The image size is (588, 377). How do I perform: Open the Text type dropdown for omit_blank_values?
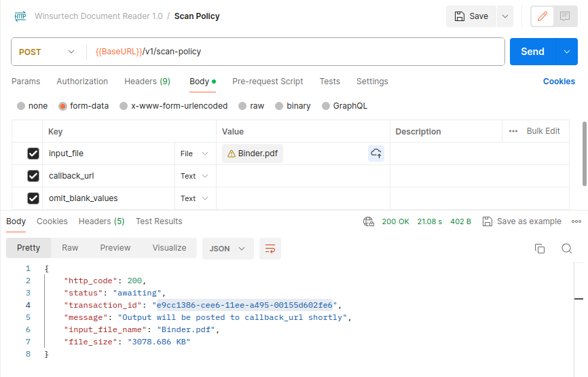(x=194, y=198)
